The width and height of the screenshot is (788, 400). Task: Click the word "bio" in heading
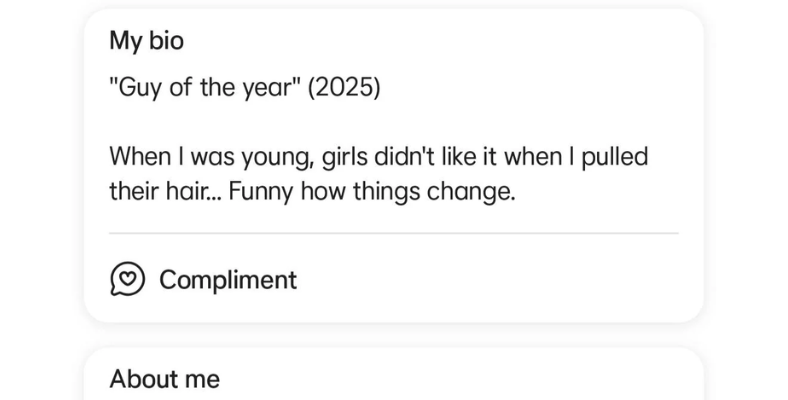(165, 41)
